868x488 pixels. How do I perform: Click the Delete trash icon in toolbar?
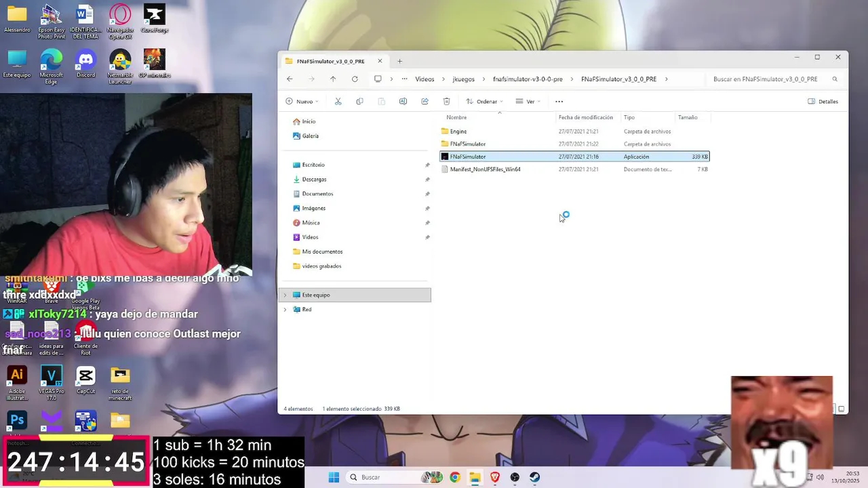[x=446, y=102]
